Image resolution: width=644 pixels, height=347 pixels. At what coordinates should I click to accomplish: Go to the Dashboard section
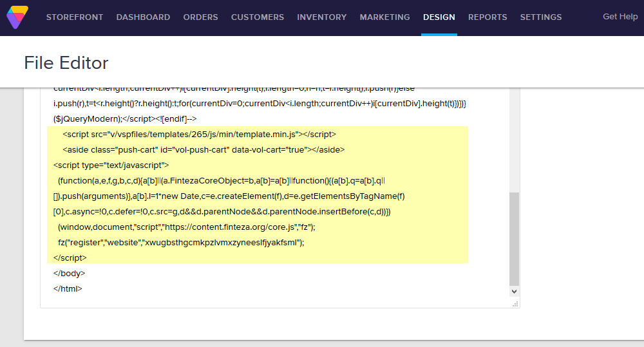(143, 17)
